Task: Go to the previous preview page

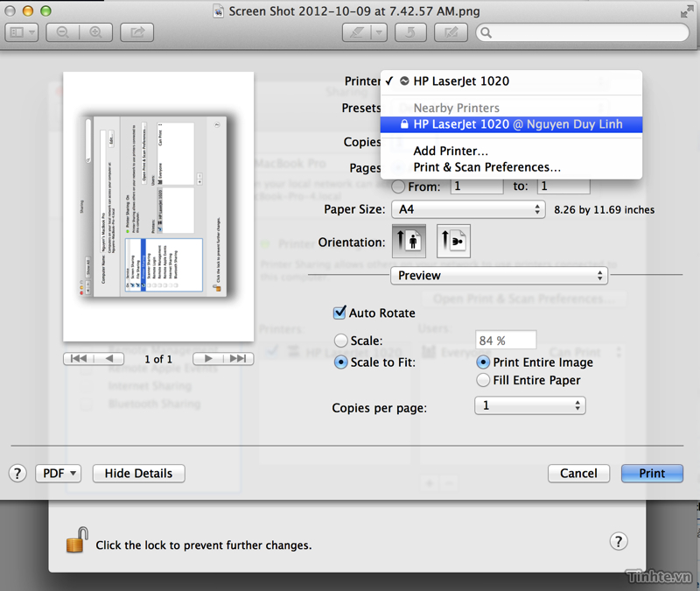Action: (x=109, y=359)
